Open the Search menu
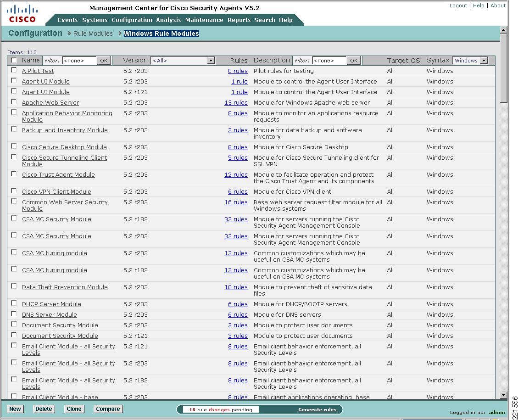The height and width of the screenshot is (420, 518). [265, 20]
